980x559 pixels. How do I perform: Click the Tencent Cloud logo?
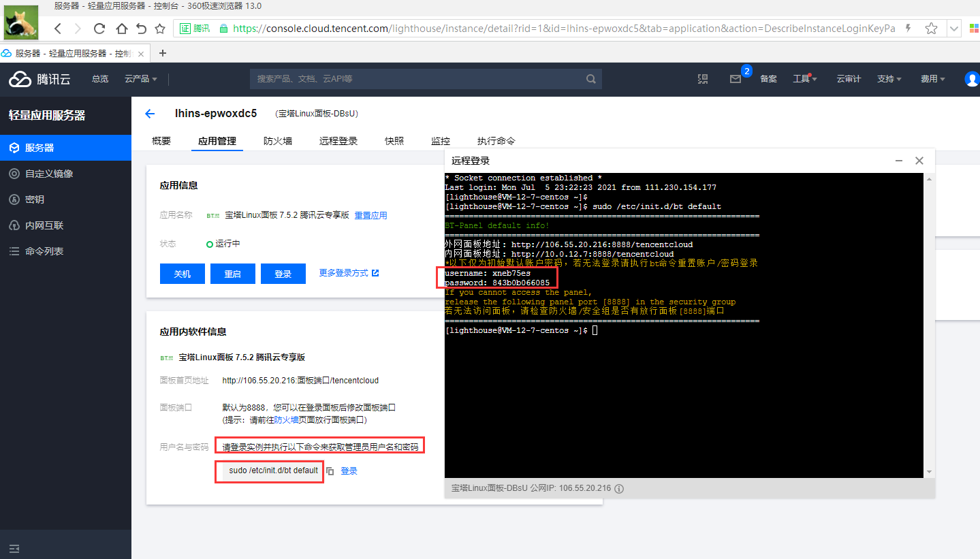(x=39, y=79)
